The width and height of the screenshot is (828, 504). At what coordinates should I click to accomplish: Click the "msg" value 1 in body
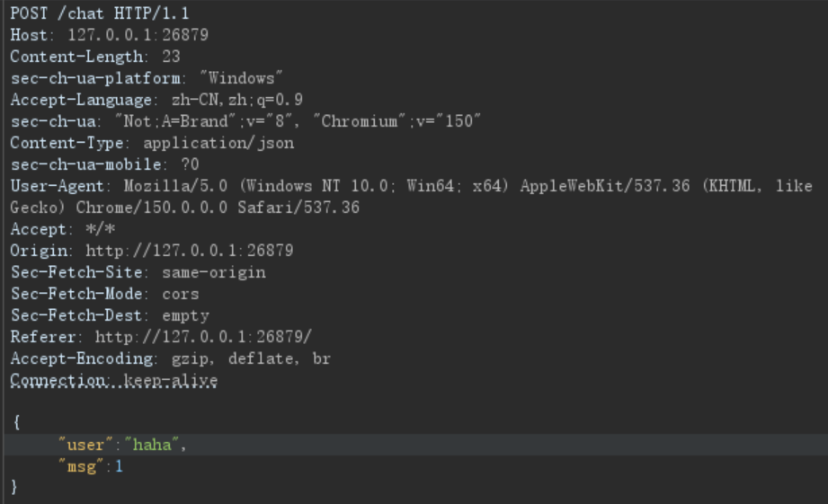coord(119,466)
